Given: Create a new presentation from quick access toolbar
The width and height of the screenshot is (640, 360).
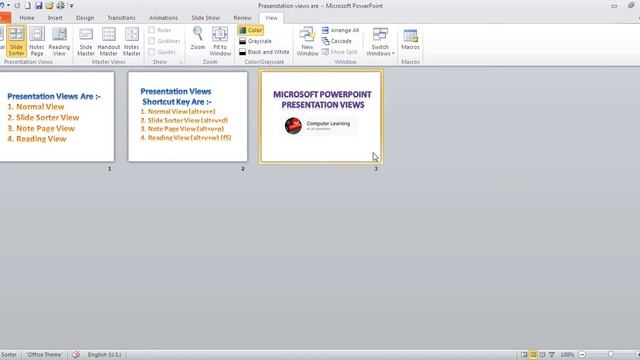Looking at the screenshot, I should (28, 6).
